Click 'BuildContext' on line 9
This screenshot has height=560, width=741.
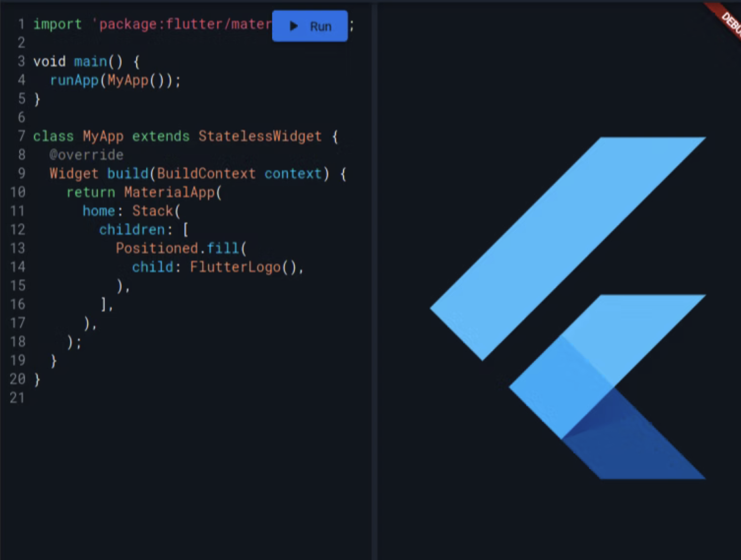(206, 174)
